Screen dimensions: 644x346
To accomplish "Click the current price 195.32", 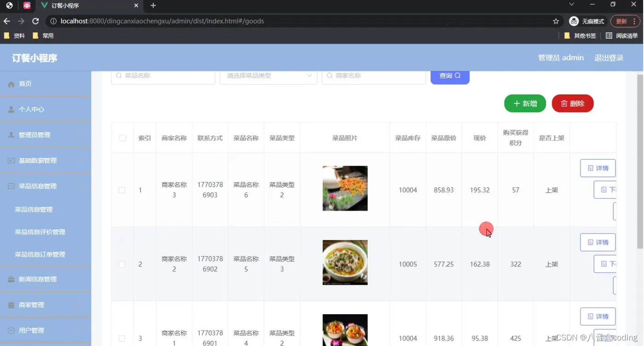I will [x=480, y=190].
